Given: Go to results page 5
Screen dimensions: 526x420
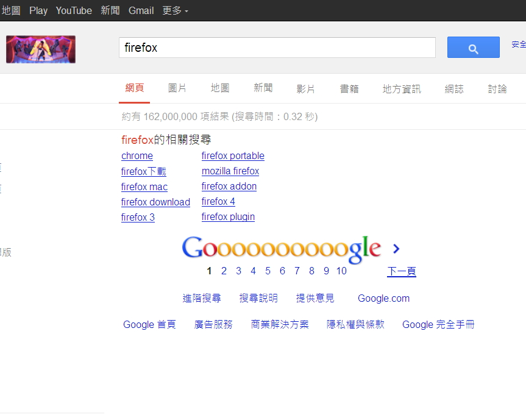Looking at the screenshot, I should click(x=268, y=271).
